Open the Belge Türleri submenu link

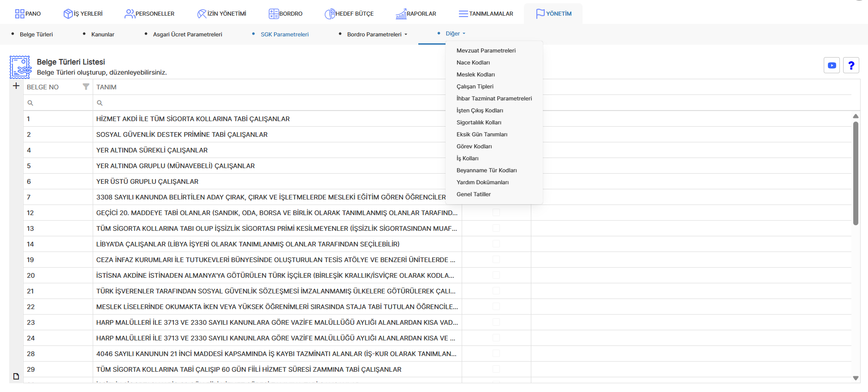pos(36,35)
